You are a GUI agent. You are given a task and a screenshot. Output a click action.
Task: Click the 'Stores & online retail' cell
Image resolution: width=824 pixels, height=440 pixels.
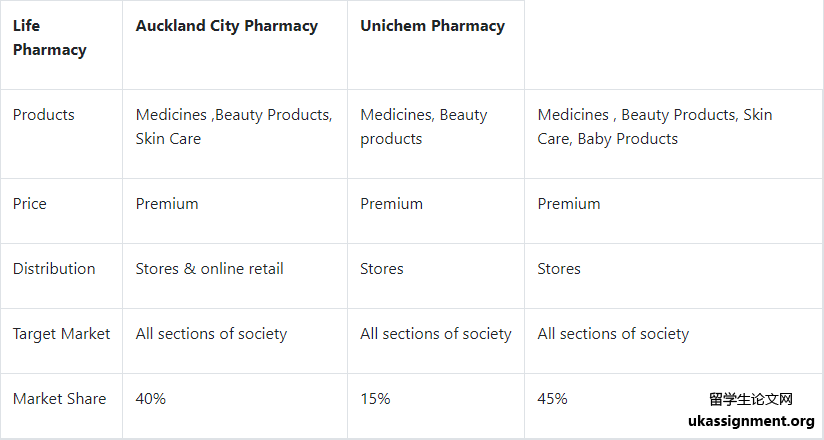(210, 269)
